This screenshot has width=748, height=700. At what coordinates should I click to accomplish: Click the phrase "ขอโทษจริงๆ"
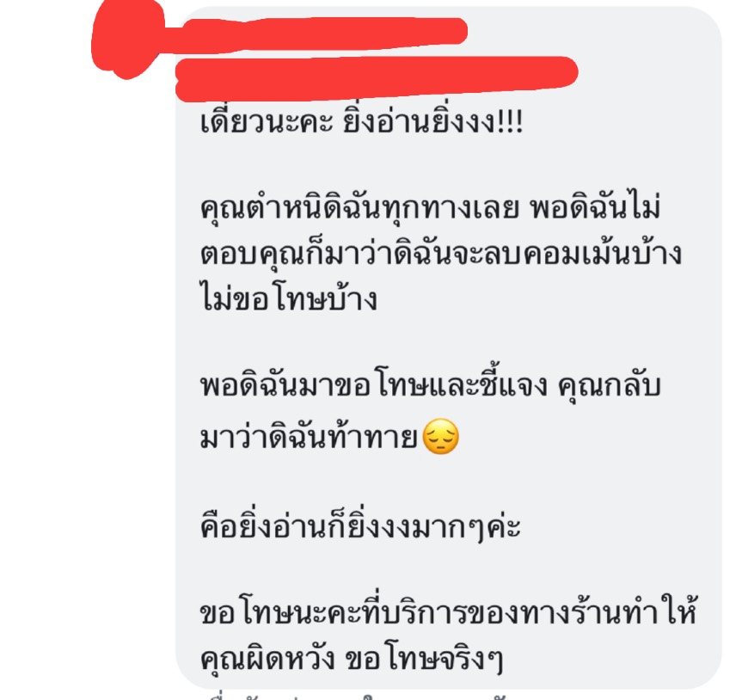[423, 659]
